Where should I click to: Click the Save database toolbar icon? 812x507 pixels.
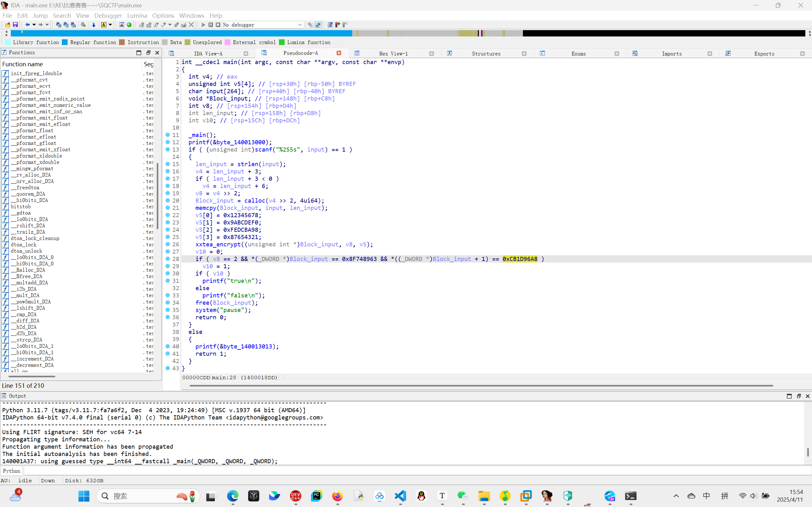click(16, 25)
